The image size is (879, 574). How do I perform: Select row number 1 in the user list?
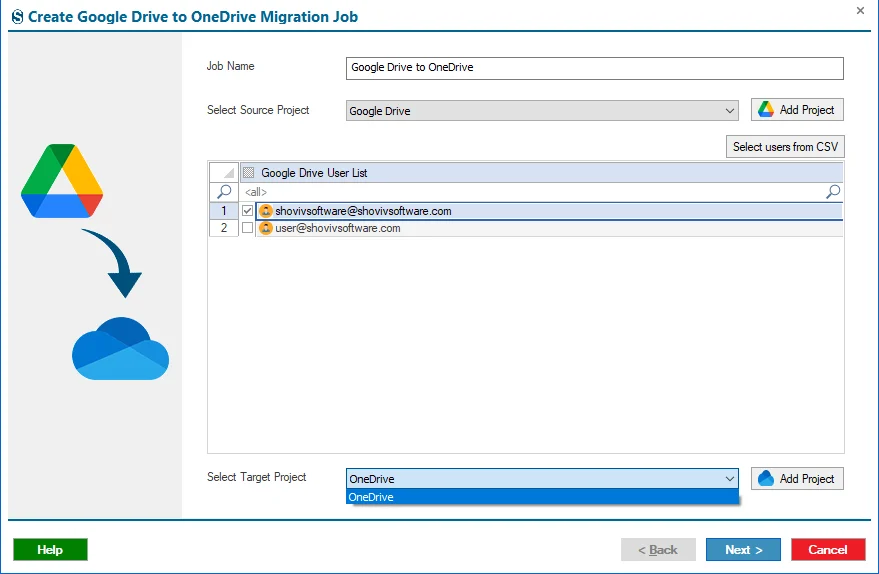point(224,211)
